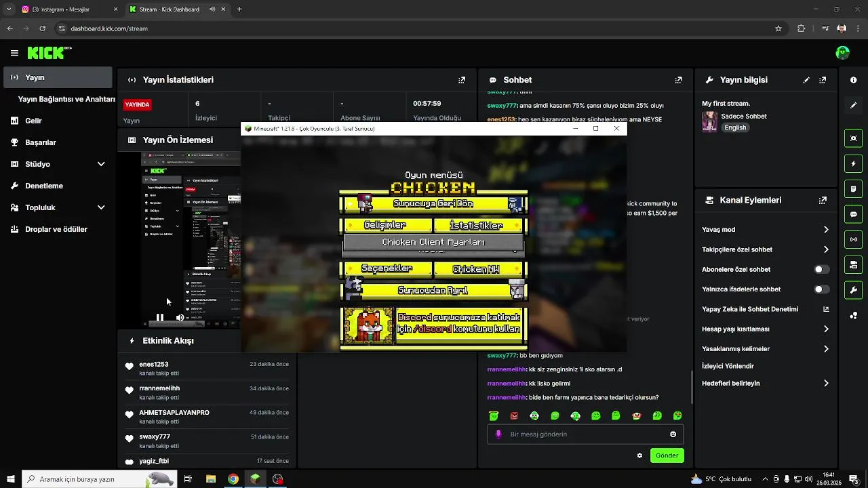Click the purple microphone icon in message box
Viewport: 868px width, 488px height.
tap(498, 434)
